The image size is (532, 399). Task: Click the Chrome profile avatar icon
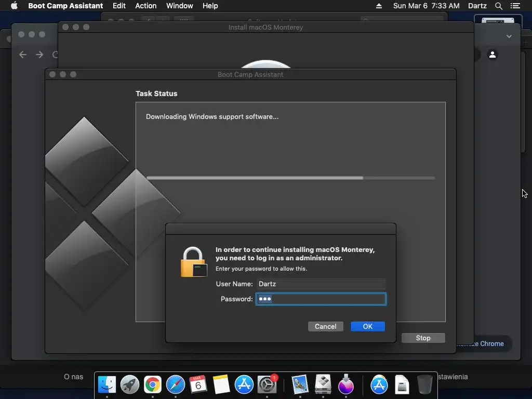click(493, 54)
